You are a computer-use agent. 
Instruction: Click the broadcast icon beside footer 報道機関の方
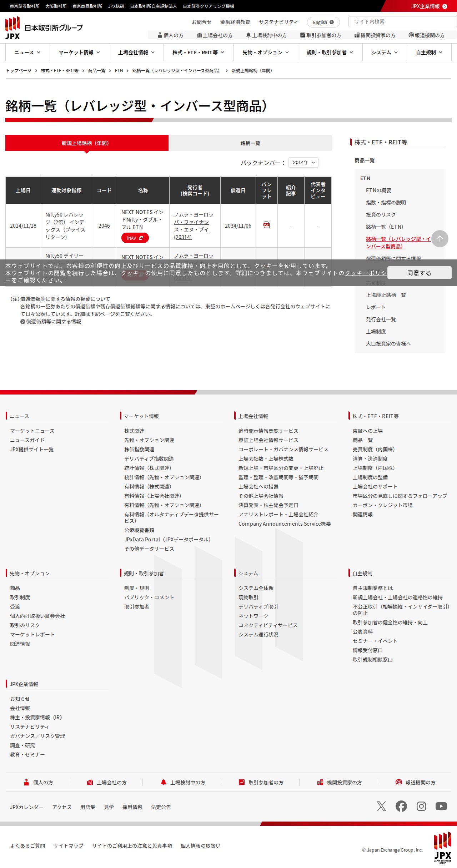tap(399, 782)
